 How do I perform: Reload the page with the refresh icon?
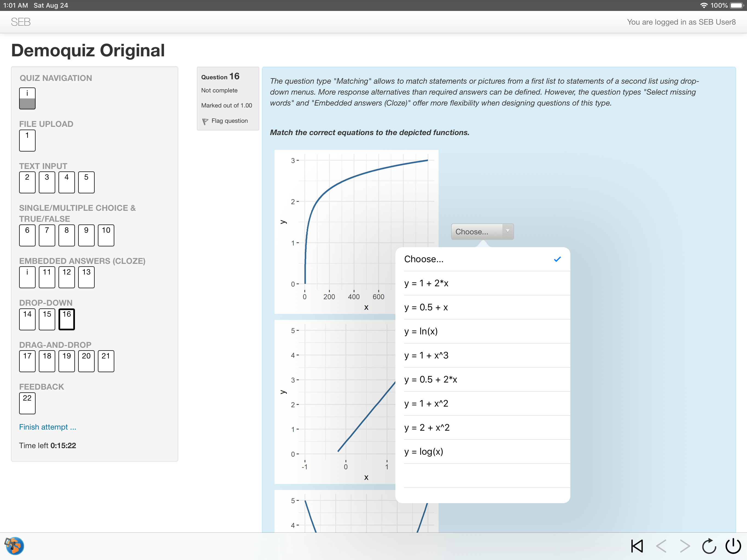click(709, 546)
